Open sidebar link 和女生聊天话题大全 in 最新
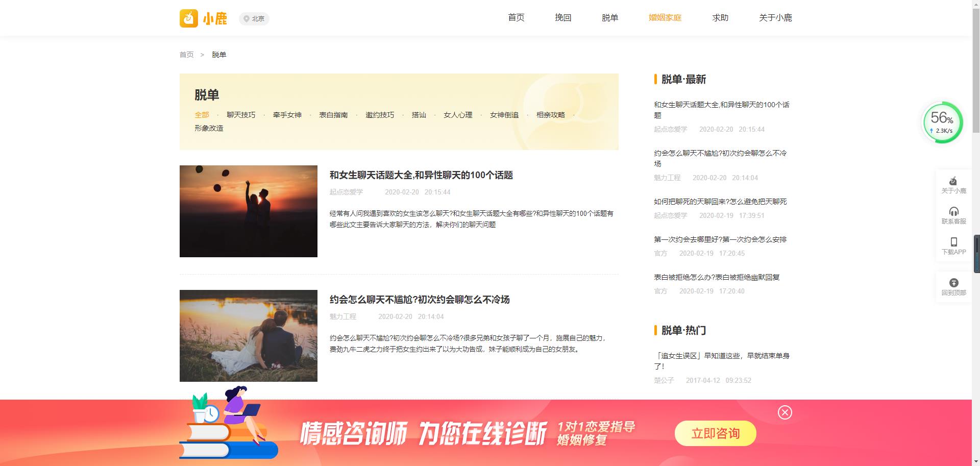This screenshot has width=980, height=466. tap(722, 110)
